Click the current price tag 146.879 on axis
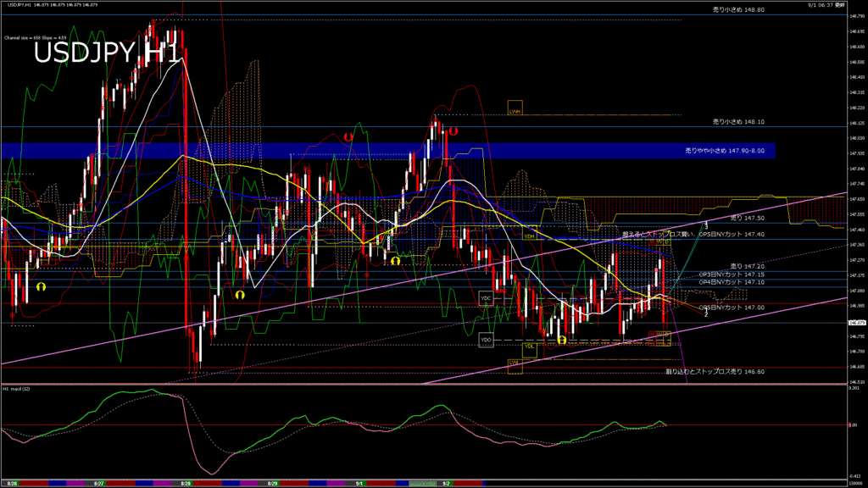Image resolution: width=868 pixels, height=488 pixels. pyautogui.click(x=856, y=323)
